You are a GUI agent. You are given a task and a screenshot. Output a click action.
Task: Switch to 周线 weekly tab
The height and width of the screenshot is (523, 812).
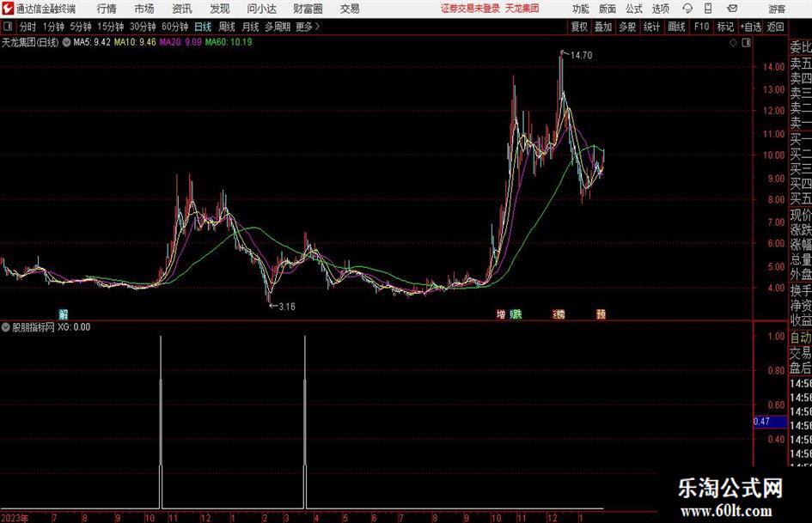tap(227, 27)
